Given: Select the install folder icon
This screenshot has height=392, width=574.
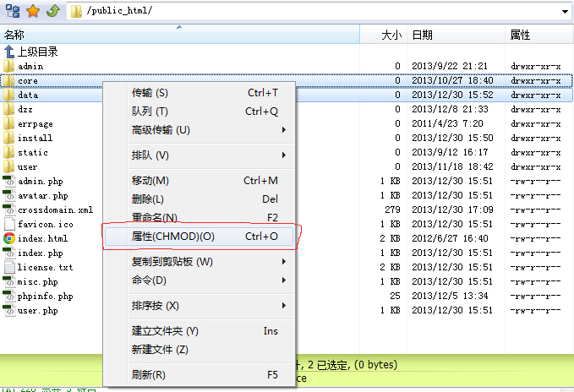Looking at the screenshot, I should (x=8, y=138).
